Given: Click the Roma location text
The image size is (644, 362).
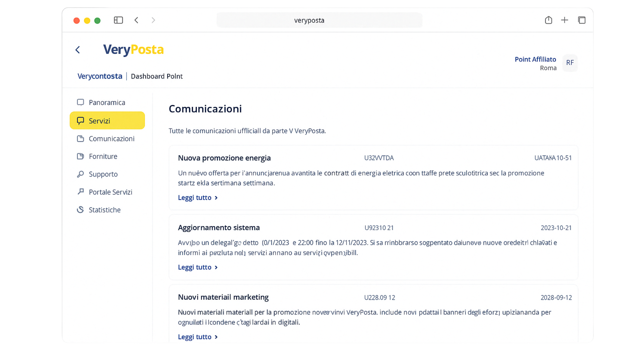Looking at the screenshot, I should coord(548,68).
